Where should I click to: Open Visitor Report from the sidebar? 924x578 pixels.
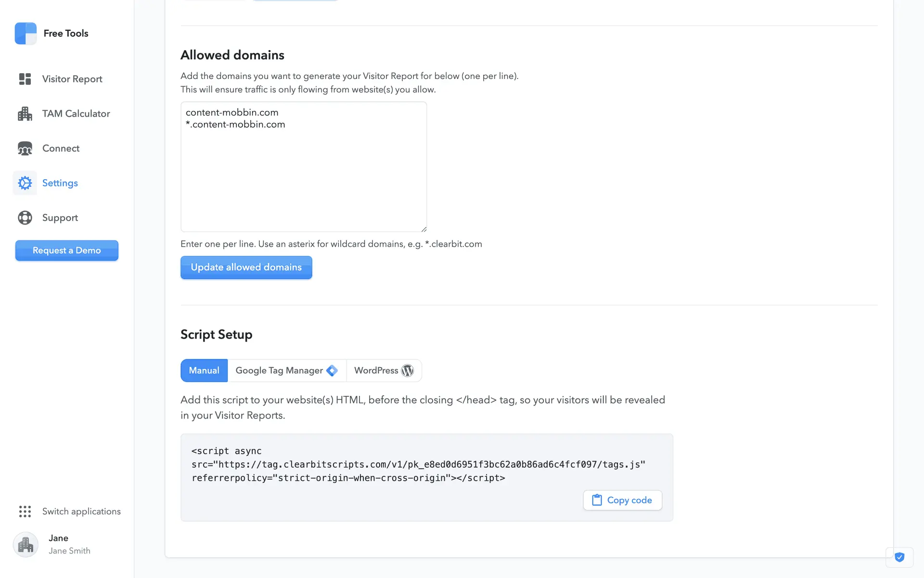[x=72, y=79]
